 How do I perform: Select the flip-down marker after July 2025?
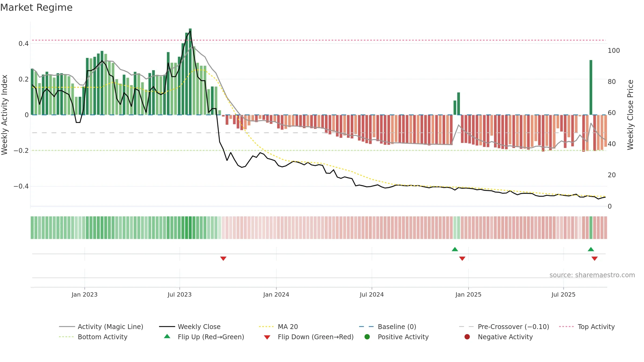tap(595, 258)
